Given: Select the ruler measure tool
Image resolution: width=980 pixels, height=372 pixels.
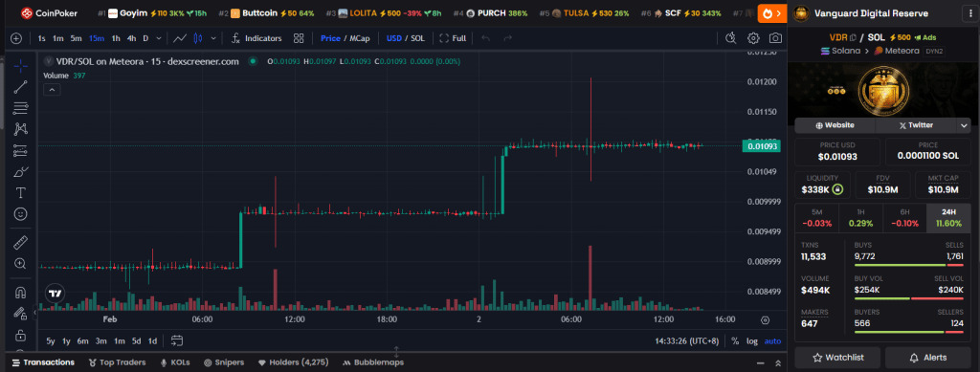Looking at the screenshot, I should (21, 242).
